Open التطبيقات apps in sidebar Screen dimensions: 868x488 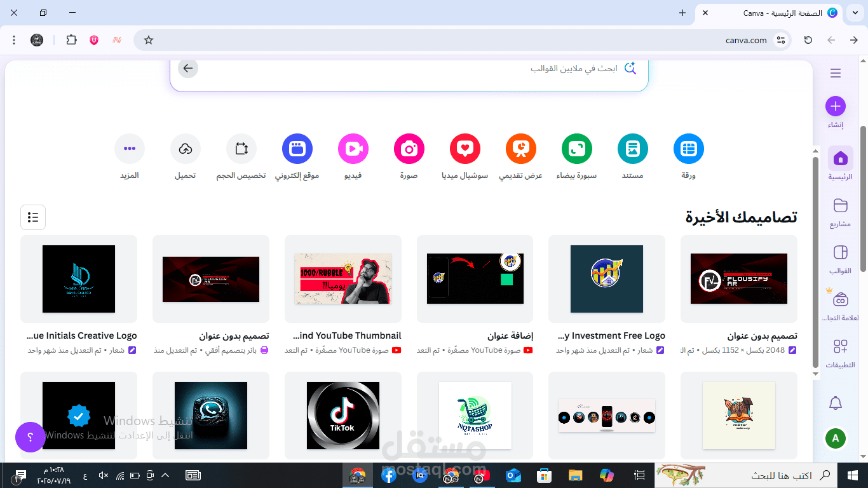click(x=840, y=353)
